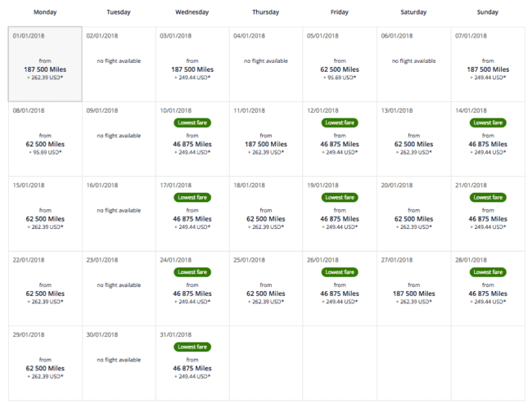
Task: Choose 03/01/2018 at 187 500 Miles
Action: [192, 65]
